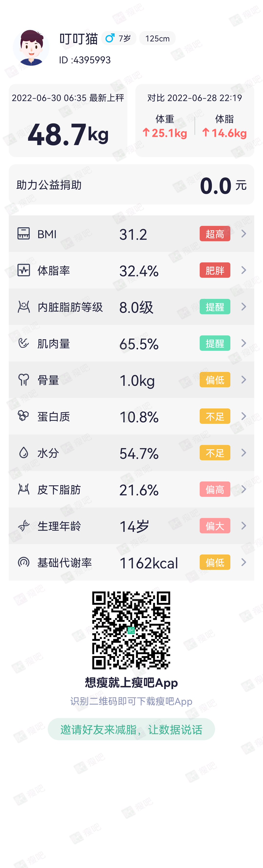The height and width of the screenshot is (868, 263).
Task: Open the 助力公益捐助 donation card
Action: pyautogui.click(x=131, y=185)
